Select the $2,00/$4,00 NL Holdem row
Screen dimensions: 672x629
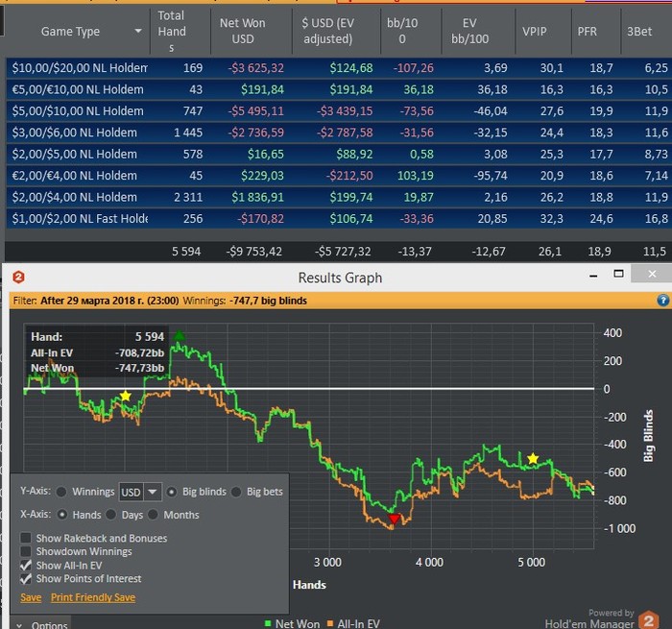77,197
